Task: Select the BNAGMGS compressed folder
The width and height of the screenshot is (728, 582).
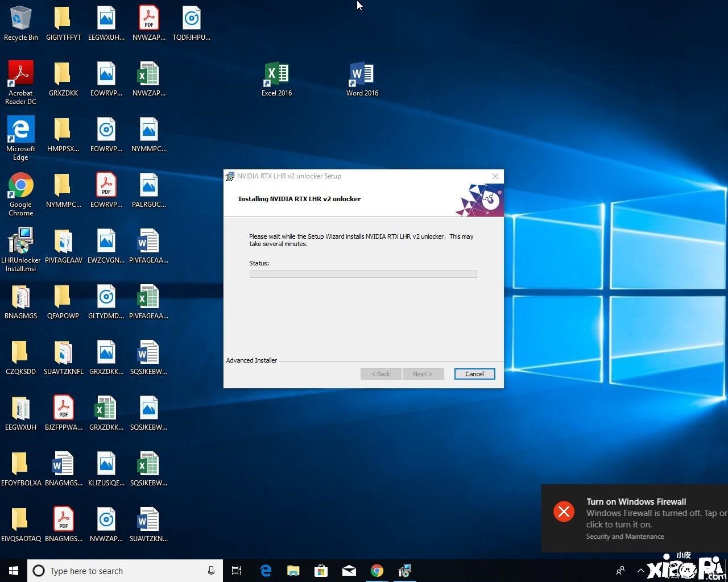Action: (21, 302)
